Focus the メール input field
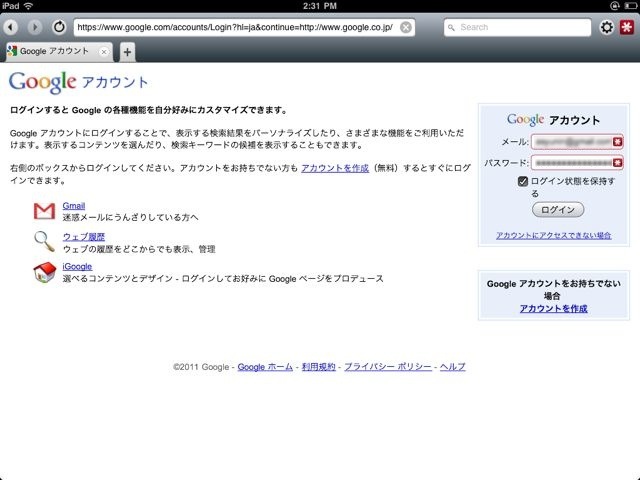Image resolution: width=640 pixels, height=480 pixels. [577, 142]
